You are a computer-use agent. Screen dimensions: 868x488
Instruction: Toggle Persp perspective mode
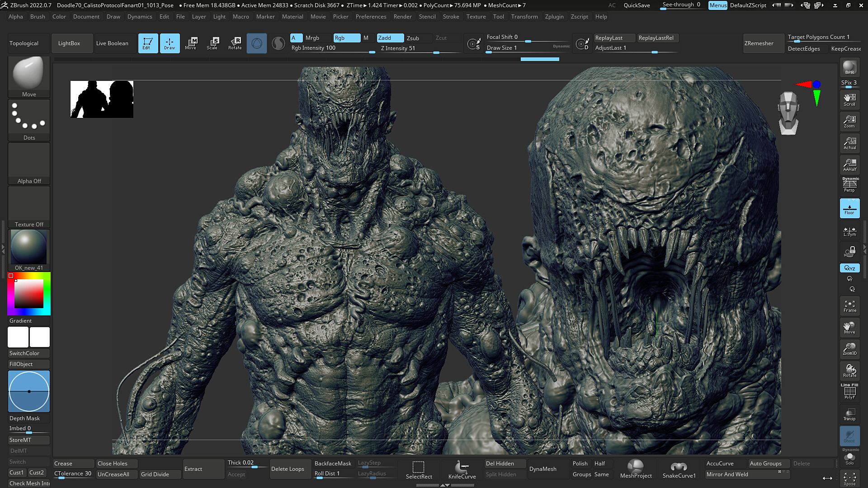pyautogui.click(x=849, y=185)
